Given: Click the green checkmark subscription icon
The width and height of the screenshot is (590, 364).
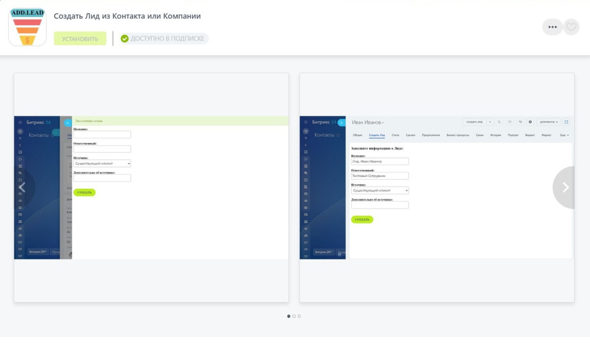Looking at the screenshot, I should coord(124,39).
